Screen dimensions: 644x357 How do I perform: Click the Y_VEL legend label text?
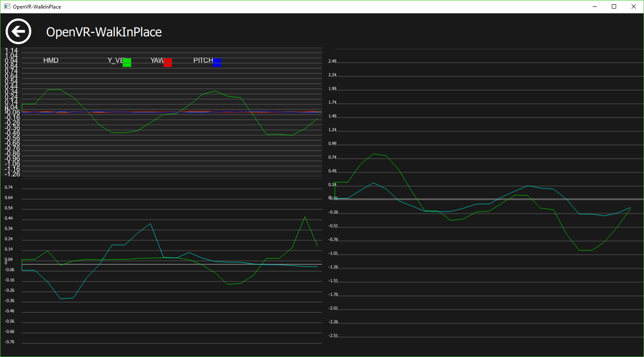click(116, 61)
